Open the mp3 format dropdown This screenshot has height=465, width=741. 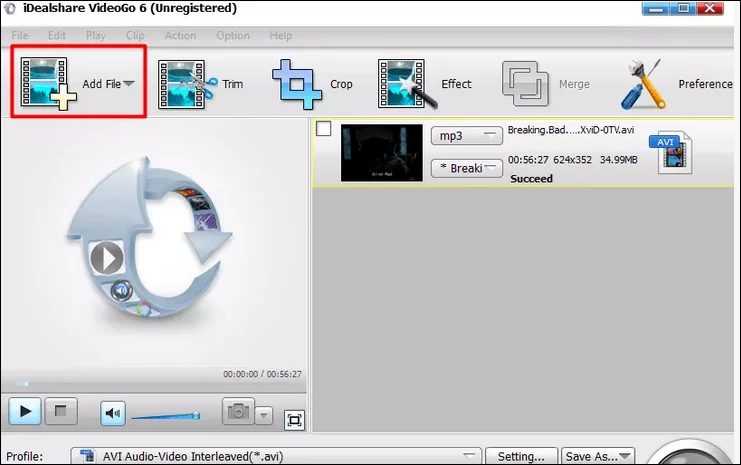coord(465,135)
